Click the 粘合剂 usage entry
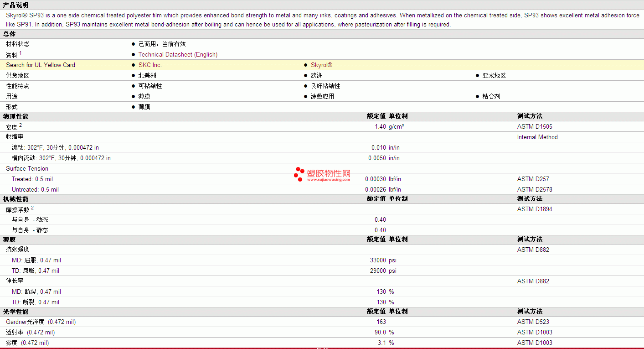Viewport: 644px width, 349px height. (x=491, y=96)
